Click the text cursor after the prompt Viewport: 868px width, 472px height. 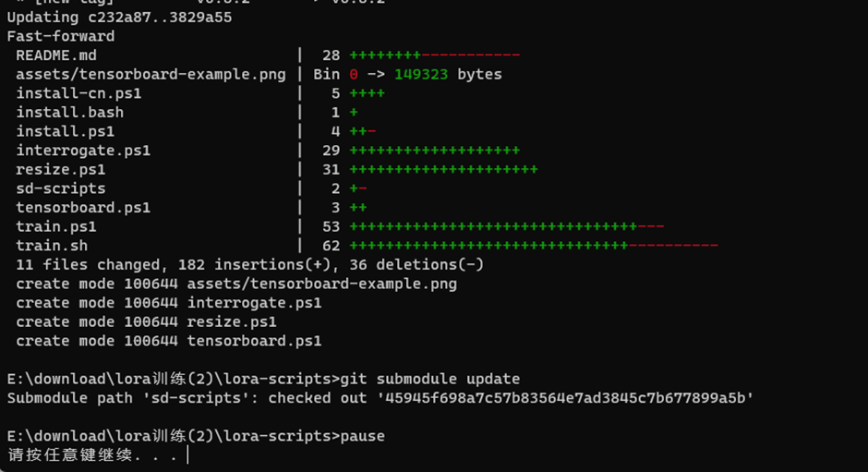click(187, 455)
